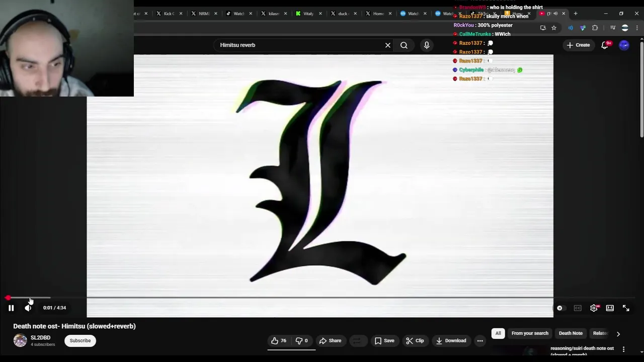
Task: Clear the Himitsu reverb search text
Action: pyautogui.click(x=388, y=45)
